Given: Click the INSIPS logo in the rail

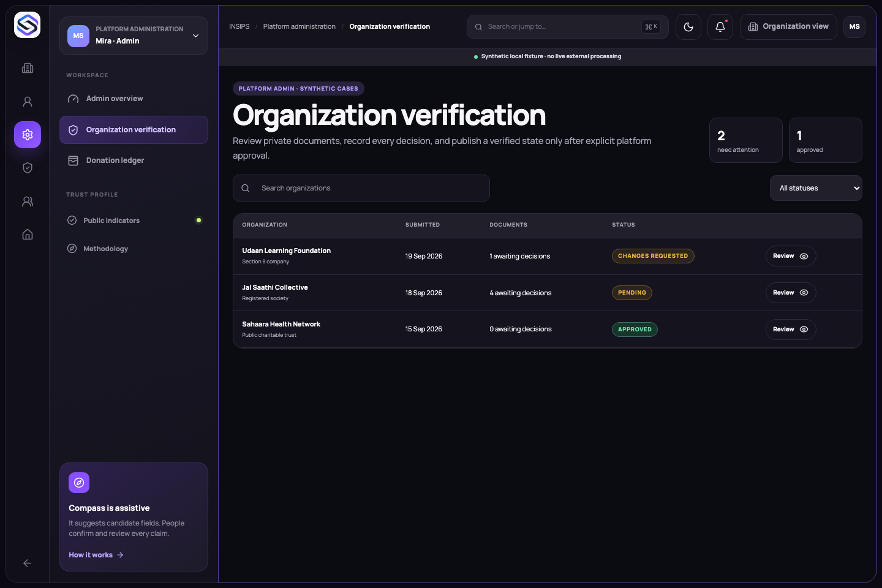Looking at the screenshot, I should pyautogui.click(x=27, y=25).
